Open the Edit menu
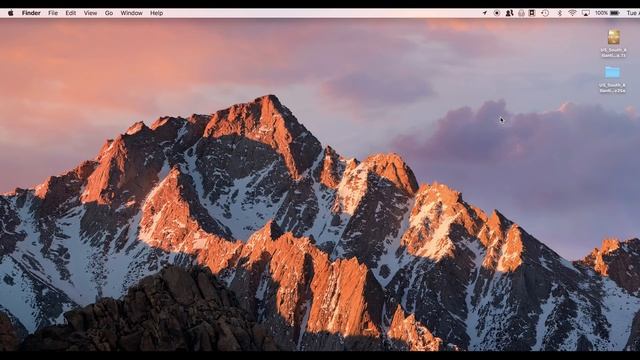 [71, 13]
